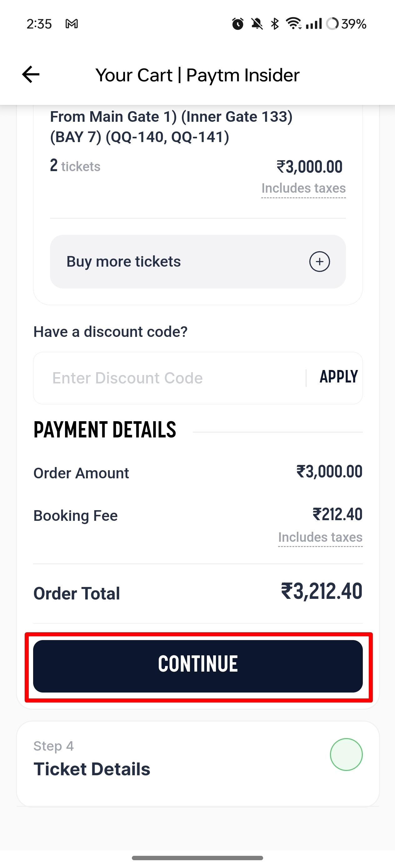Open the Payment Details section
This screenshot has width=395, height=868.
click(105, 429)
